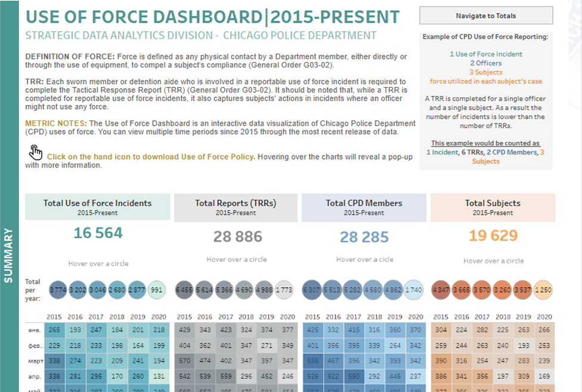Select the 550 cell in CPD Members heatmap
The height and width of the screenshot is (392, 582).
[354, 376]
